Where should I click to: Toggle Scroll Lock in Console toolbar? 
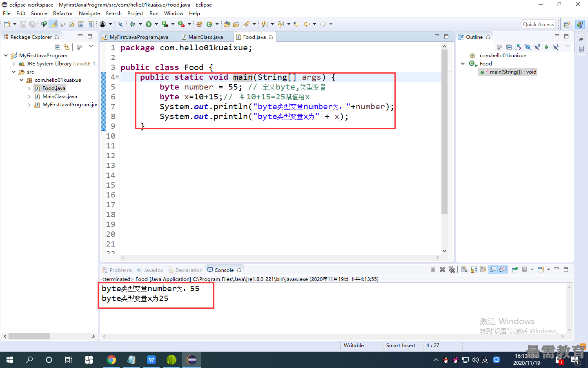474,269
